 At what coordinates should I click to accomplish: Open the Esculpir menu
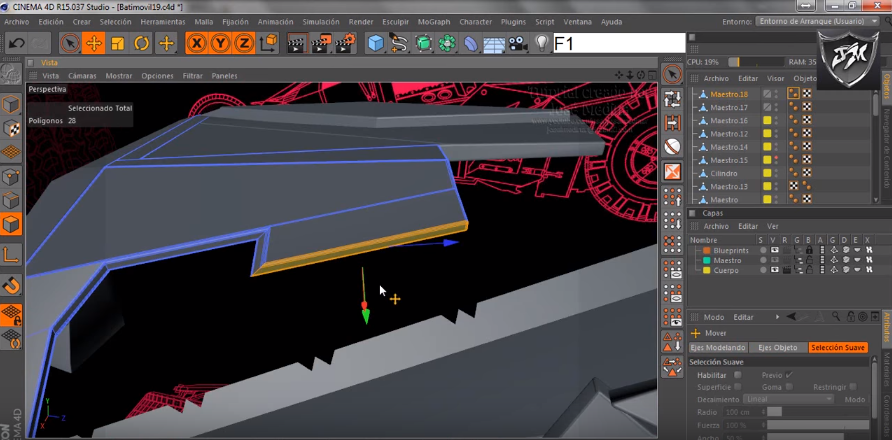pos(395,22)
